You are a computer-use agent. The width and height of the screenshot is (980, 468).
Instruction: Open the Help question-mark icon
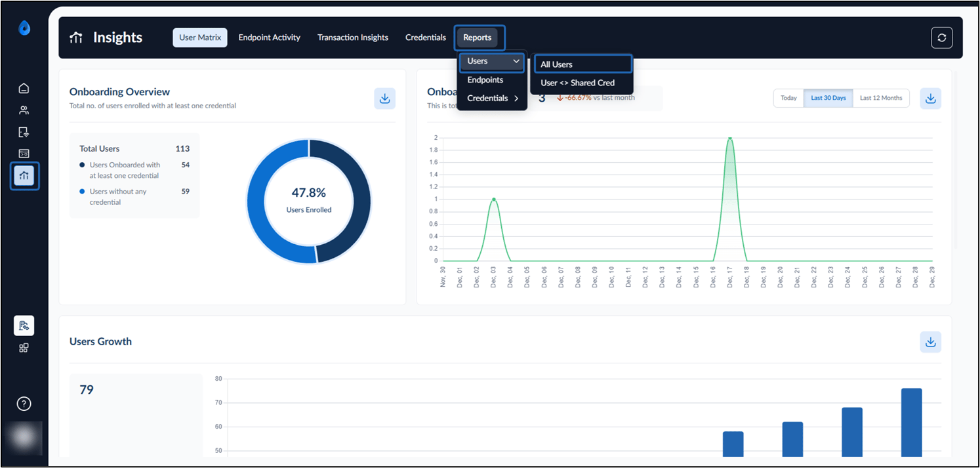pos(24,404)
